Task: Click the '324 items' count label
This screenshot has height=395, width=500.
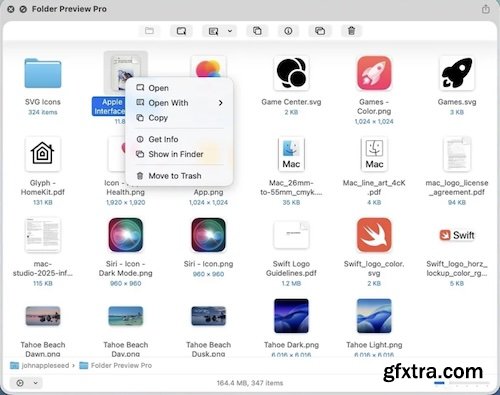Action: [x=43, y=112]
